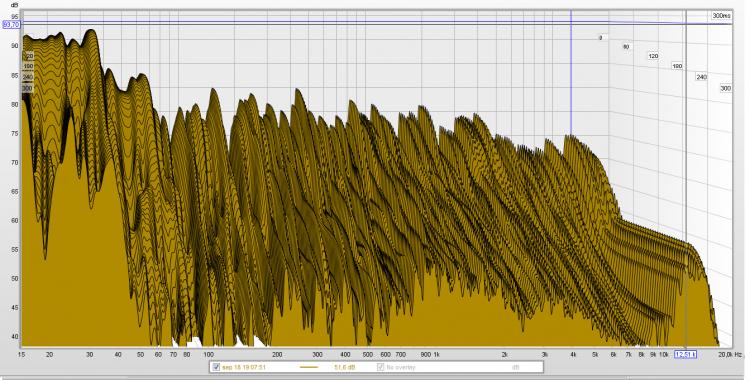Uncheck the sep 18 19:07:51 trace checkbox
The height and width of the screenshot is (380, 750).
pyautogui.click(x=216, y=367)
